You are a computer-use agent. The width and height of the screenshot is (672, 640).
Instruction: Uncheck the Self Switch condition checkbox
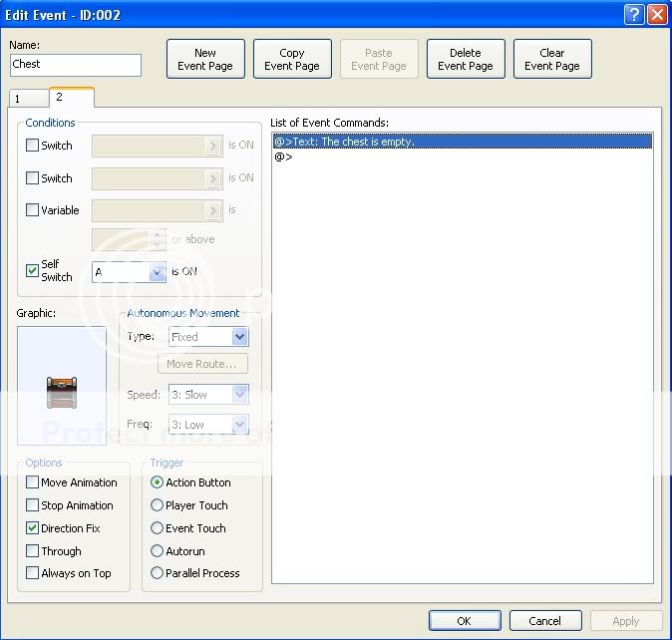pyautogui.click(x=33, y=270)
